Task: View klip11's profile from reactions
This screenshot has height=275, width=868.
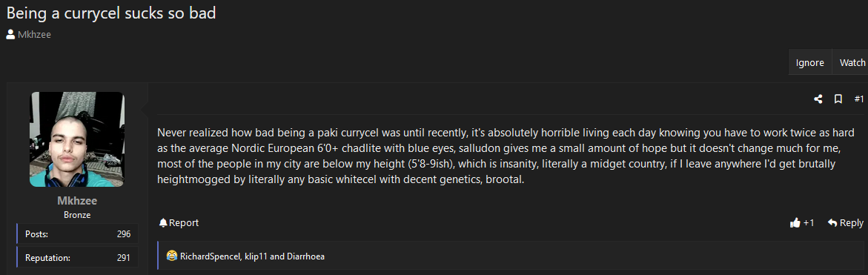Action: (x=254, y=256)
